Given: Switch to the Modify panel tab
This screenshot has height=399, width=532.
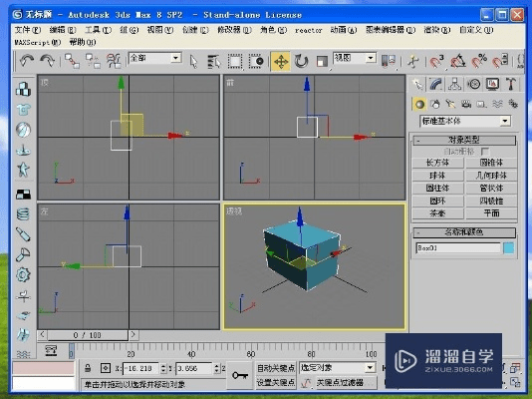Looking at the screenshot, I should click(436, 84).
